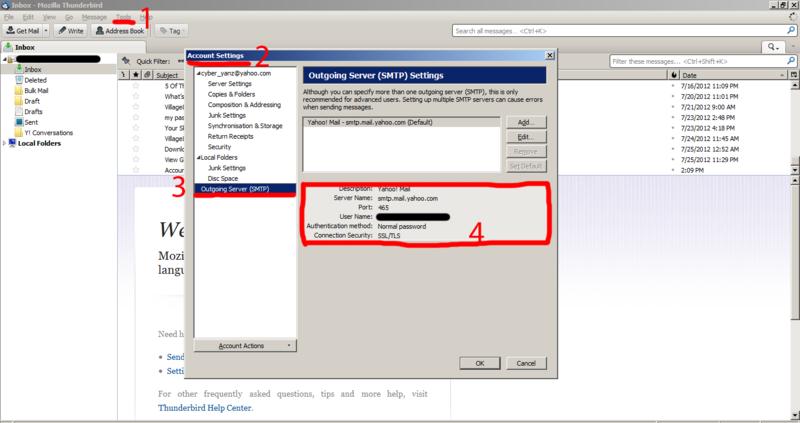Select Synchronisation & Storage

tap(245, 126)
